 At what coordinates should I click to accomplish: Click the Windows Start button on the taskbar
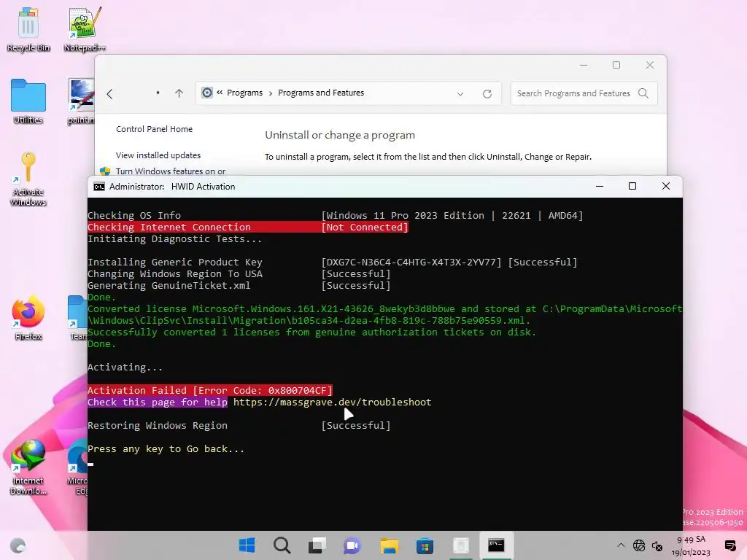(247, 545)
